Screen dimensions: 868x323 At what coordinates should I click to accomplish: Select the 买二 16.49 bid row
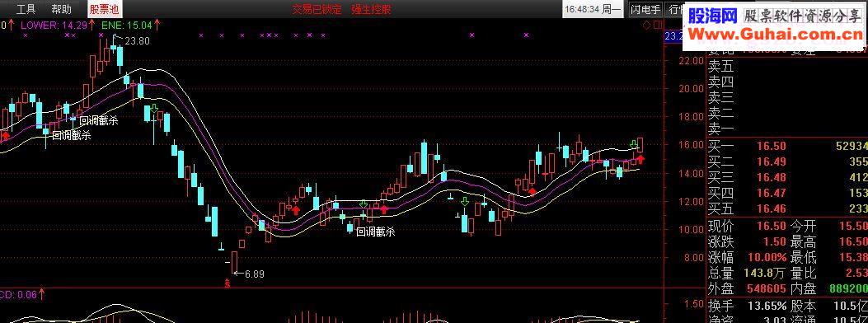pos(788,161)
